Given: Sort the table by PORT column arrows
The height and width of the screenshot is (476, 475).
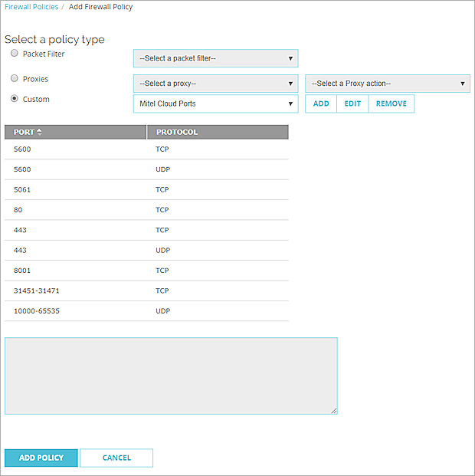Looking at the screenshot, I should coord(40,132).
